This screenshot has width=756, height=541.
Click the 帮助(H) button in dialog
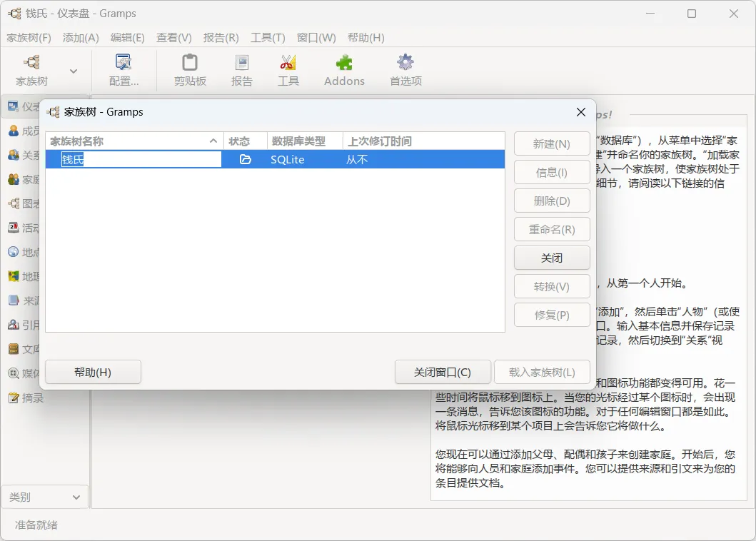tap(93, 372)
